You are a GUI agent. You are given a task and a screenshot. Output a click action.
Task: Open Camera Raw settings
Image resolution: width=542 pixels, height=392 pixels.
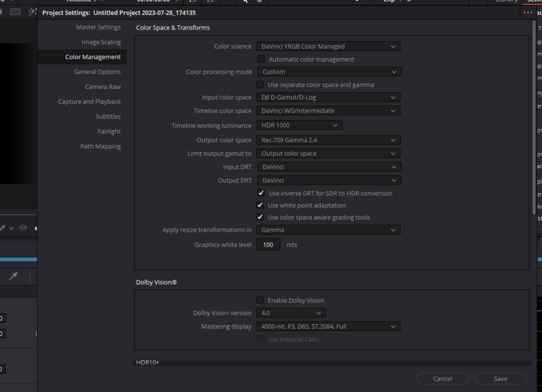point(103,86)
